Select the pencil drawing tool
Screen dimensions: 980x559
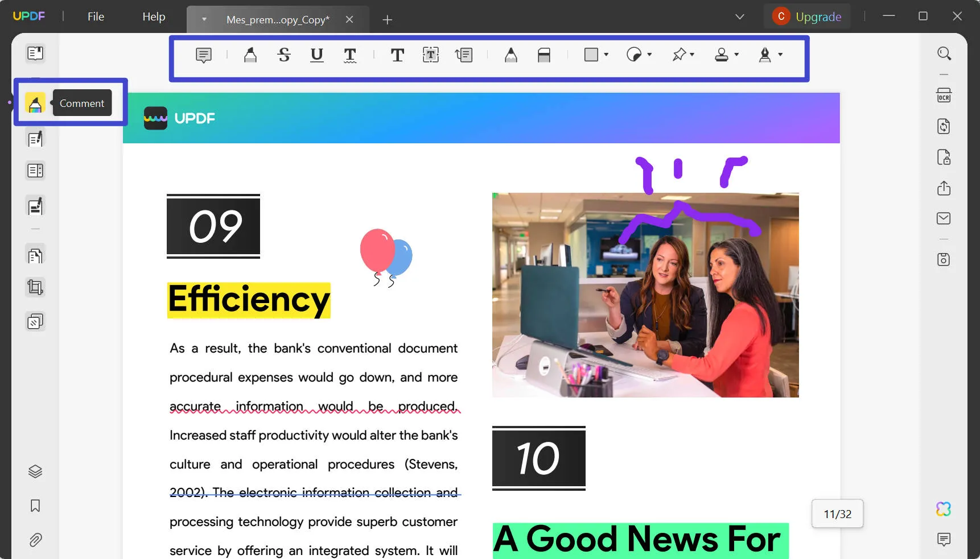[511, 55]
